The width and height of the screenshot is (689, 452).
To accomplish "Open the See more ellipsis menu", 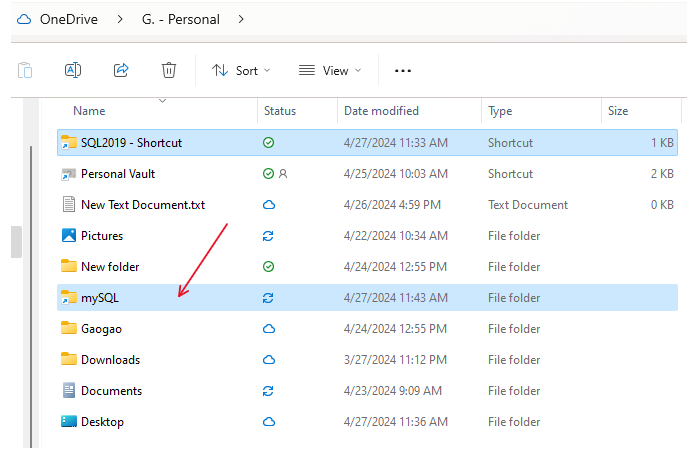I will 403,71.
